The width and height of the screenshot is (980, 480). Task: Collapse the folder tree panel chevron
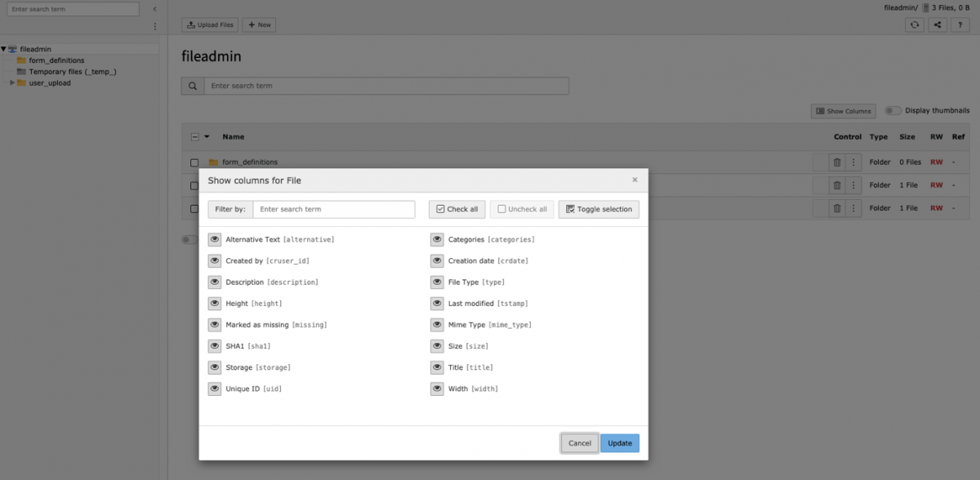155,9
